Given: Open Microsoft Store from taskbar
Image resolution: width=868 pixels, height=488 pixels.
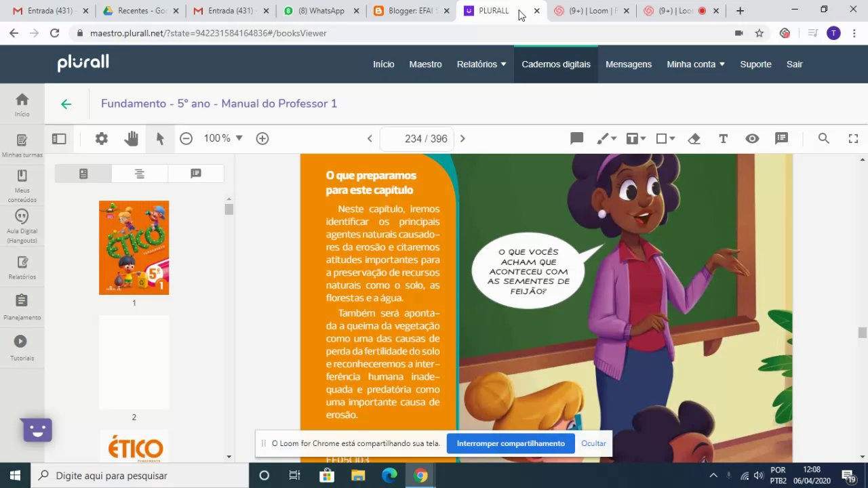Looking at the screenshot, I should [327, 476].
